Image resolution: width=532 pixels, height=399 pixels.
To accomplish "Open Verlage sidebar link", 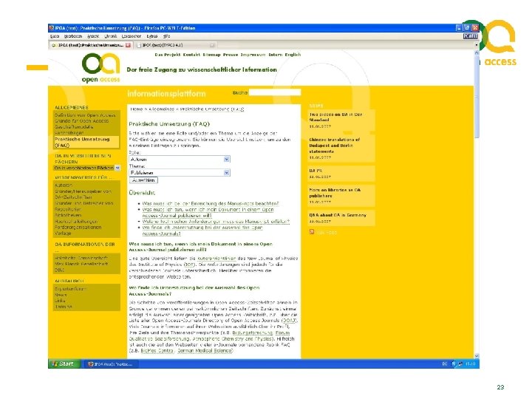I will pos(63,233).
